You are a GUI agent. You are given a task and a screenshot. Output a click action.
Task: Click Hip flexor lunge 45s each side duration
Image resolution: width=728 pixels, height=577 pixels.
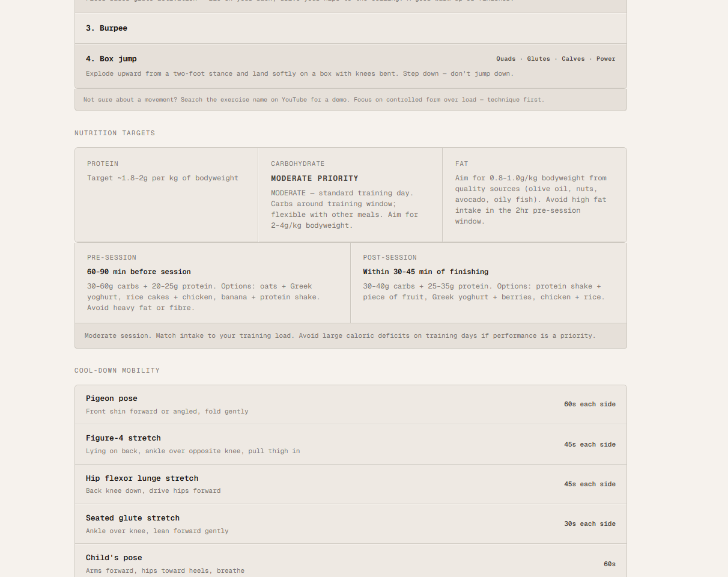(590, 484)
